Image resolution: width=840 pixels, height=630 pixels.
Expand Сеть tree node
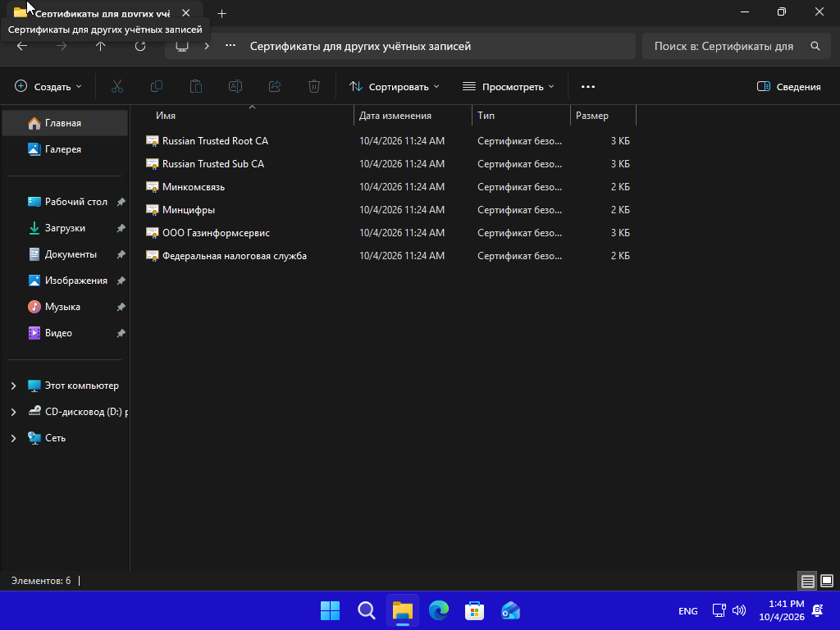(13, 438)
